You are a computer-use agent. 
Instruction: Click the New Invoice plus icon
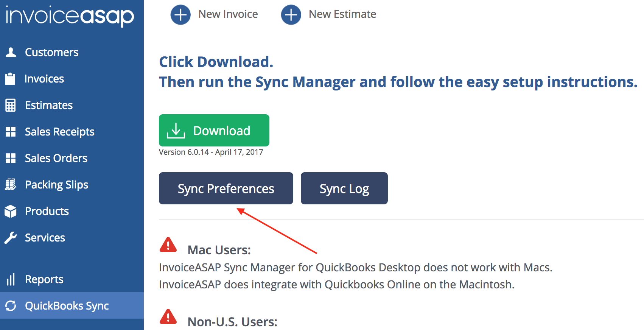click(180, 15)
